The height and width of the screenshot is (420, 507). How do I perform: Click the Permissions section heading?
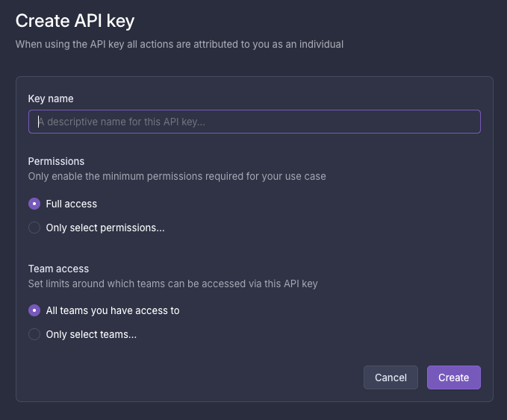[56, 161]
